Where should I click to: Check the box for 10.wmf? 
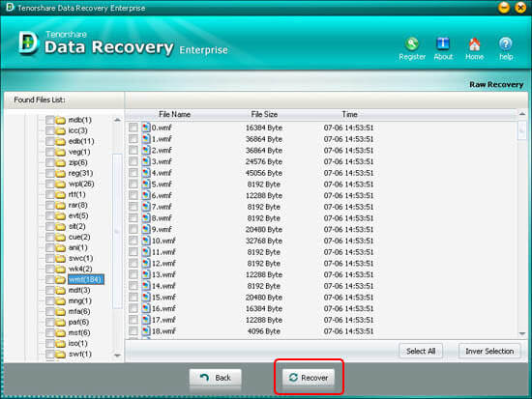[x=133, y=241]
